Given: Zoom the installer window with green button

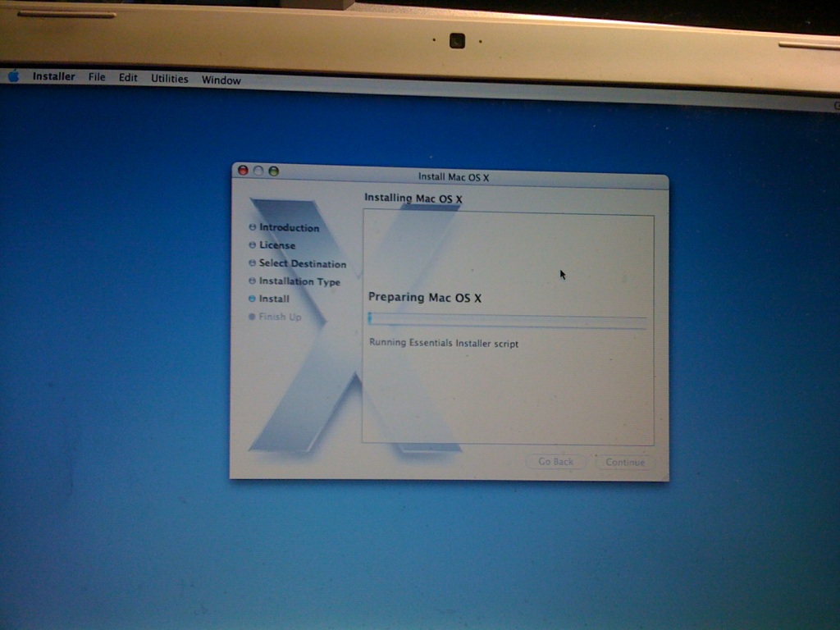Looking at the screenshot, I should coord(274,171).
